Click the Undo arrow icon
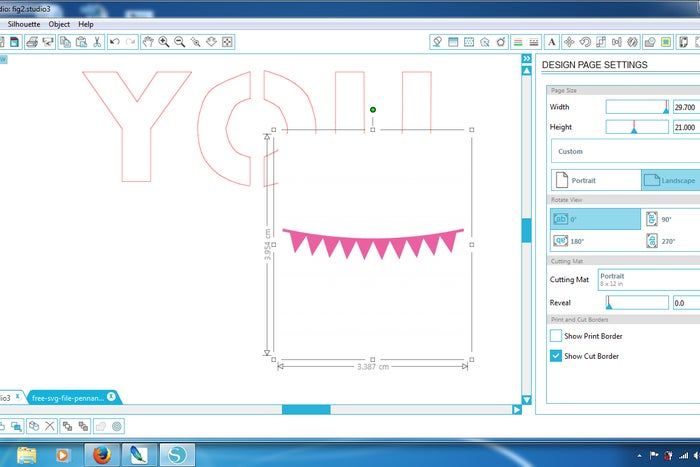Screen dimensions: 700x467 click(x=115, y=42)
